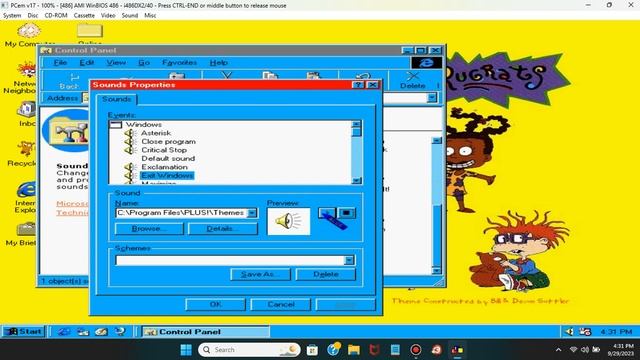Open the Control Panel Go menu
640x360 pixels.
pyautogui.click(x=144, y=62)
